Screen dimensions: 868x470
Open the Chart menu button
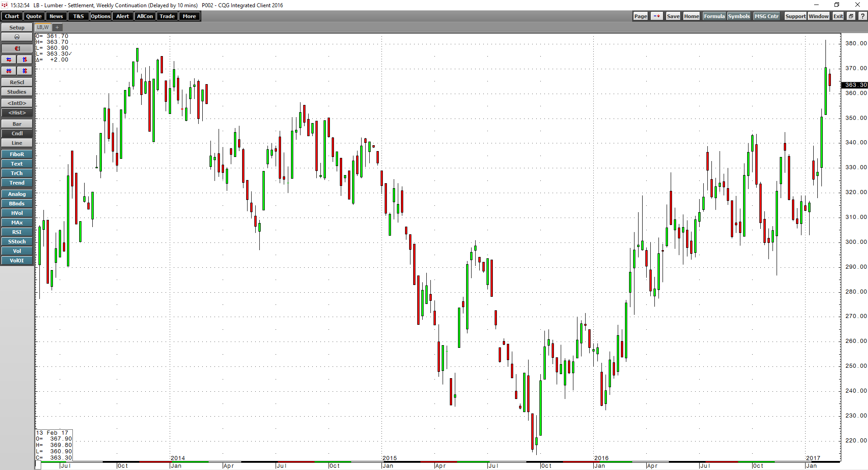click(x=12, y=16)
